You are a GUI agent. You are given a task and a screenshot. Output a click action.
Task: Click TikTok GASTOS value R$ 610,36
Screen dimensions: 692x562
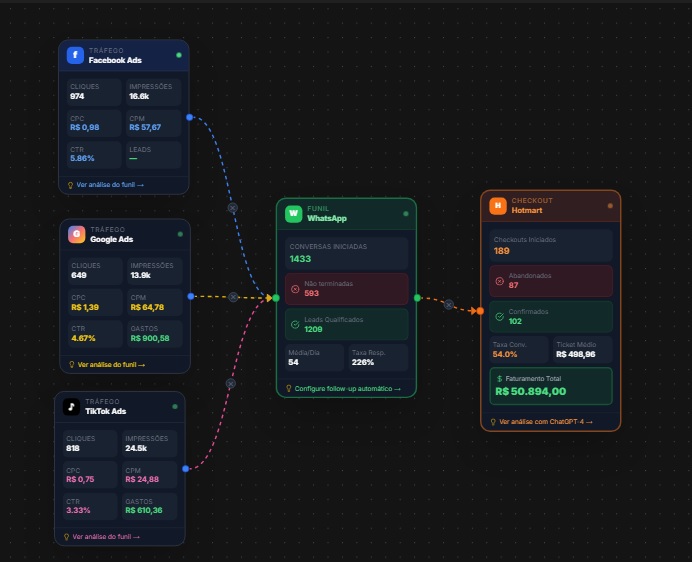pyautogui.click(x=144, y=510)
